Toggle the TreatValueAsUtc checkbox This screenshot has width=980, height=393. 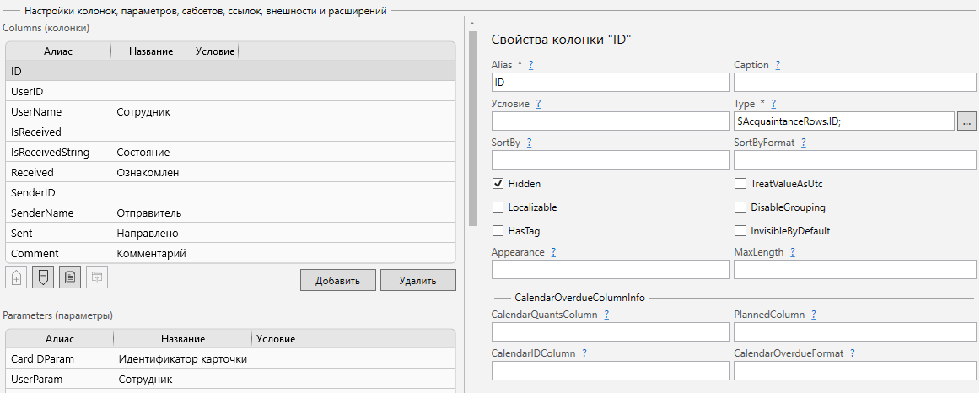(x=740, y=183)
